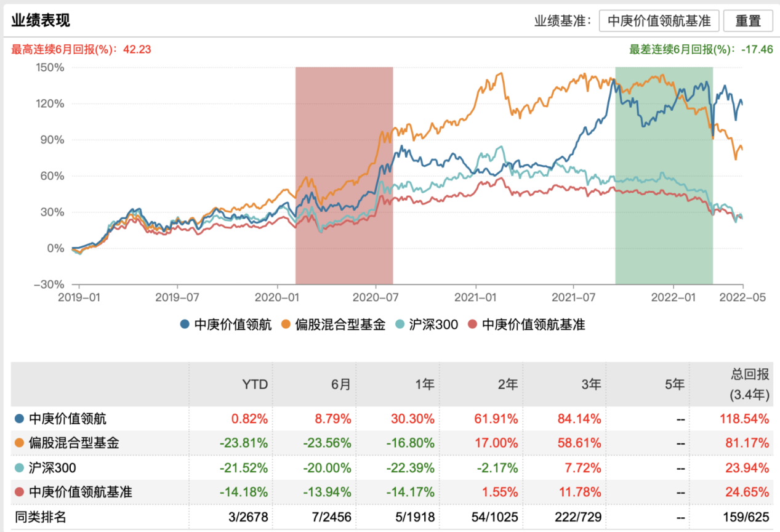Toggle 沪深300 legend series
This screenshot has height=532, width=780.
click(427, 324)
